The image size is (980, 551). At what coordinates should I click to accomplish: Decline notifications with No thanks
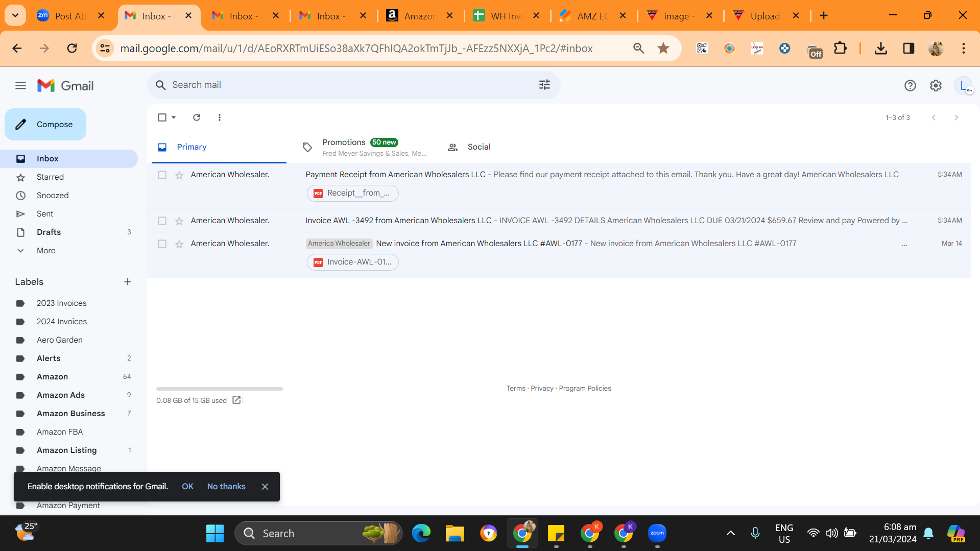tap(226, 487)
